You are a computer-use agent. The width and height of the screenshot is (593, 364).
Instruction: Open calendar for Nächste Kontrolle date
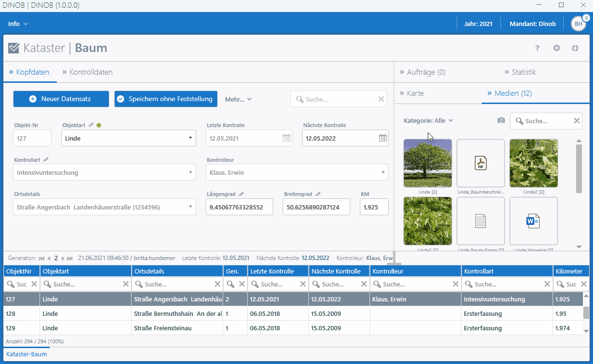click(x=383, y=138)
